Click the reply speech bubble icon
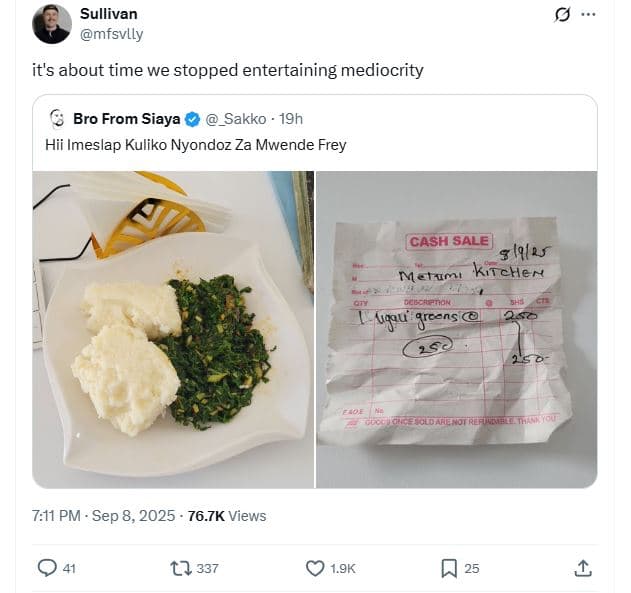 [47, 568]
